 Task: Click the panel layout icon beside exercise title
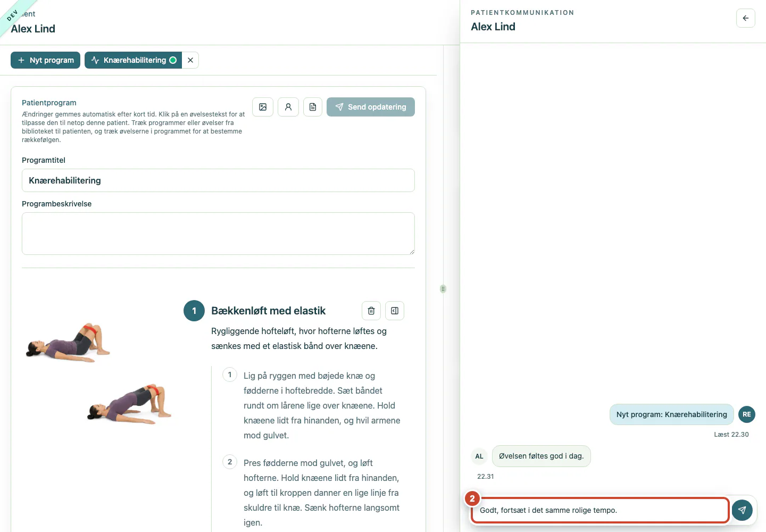click(x=395, y=311)
